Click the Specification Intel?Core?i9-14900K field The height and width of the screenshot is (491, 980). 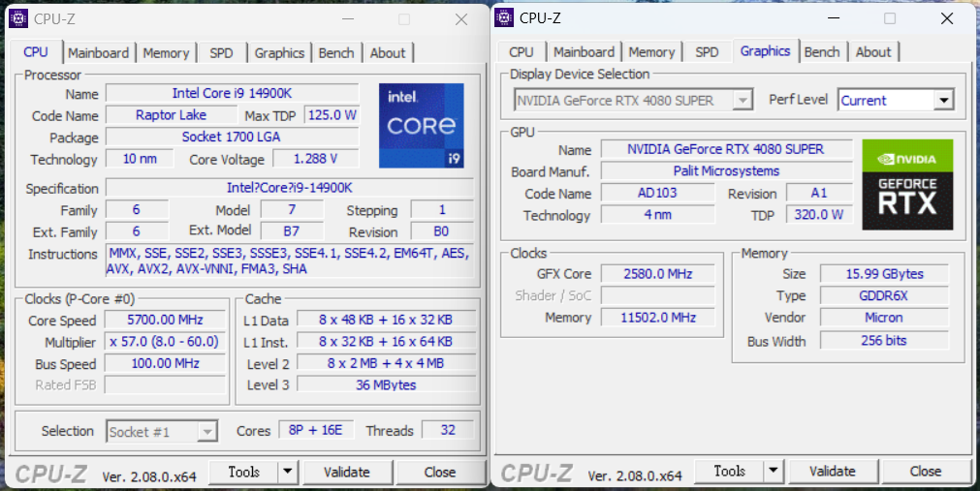[x=290, y=188]
